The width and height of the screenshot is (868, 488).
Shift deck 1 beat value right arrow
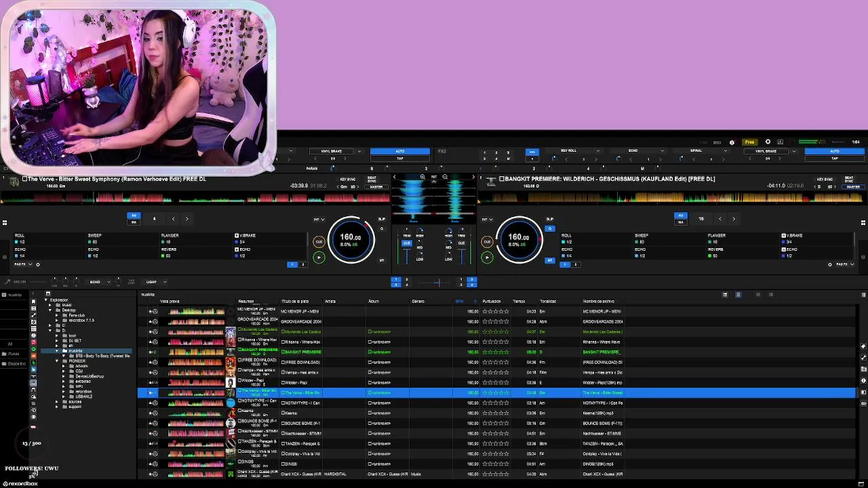187,219
